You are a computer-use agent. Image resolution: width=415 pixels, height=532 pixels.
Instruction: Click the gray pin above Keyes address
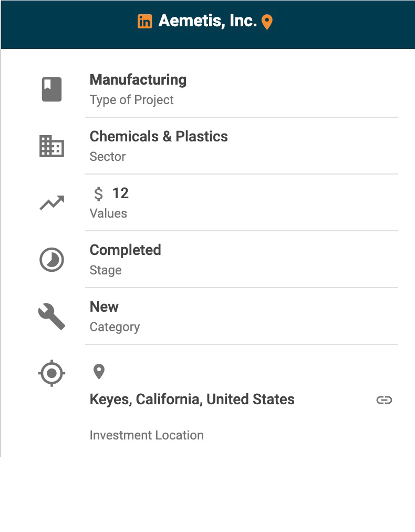[99, 372]
